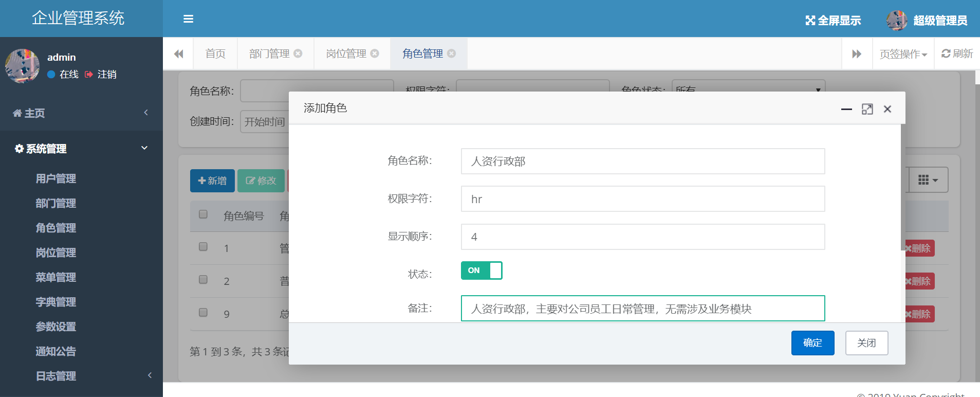Toggle the sidebar hamburger menu icon

point(189,19)
